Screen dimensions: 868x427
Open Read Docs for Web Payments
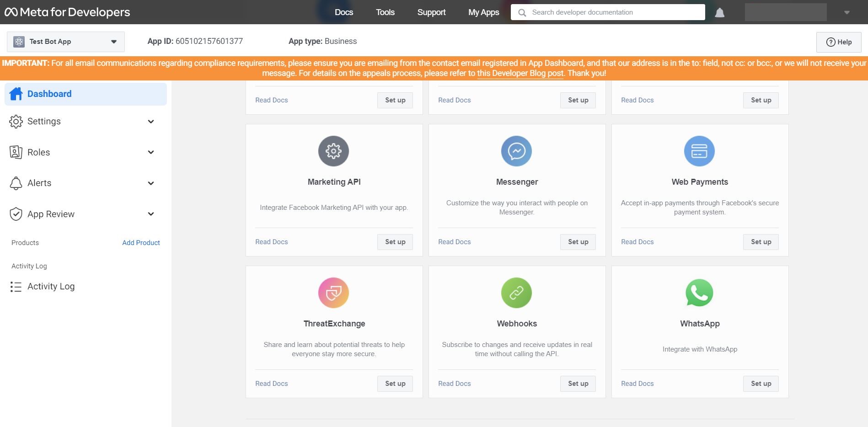click(638, 242)
